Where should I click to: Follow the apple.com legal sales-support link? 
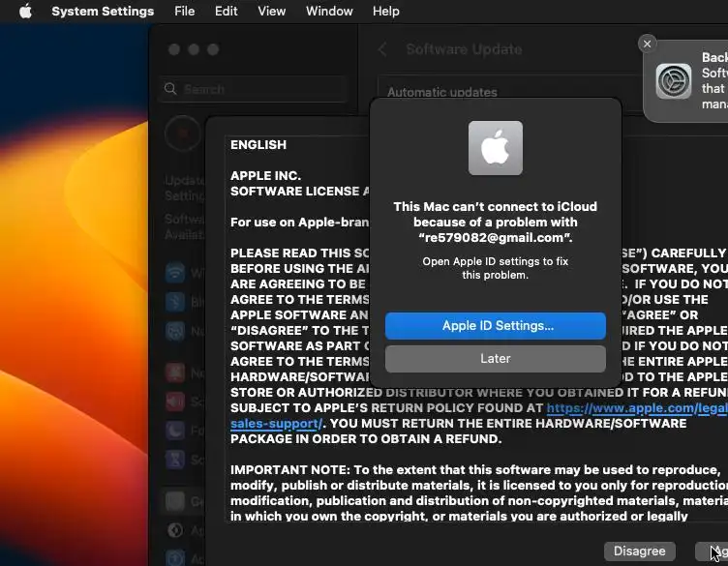coord(637,408)
